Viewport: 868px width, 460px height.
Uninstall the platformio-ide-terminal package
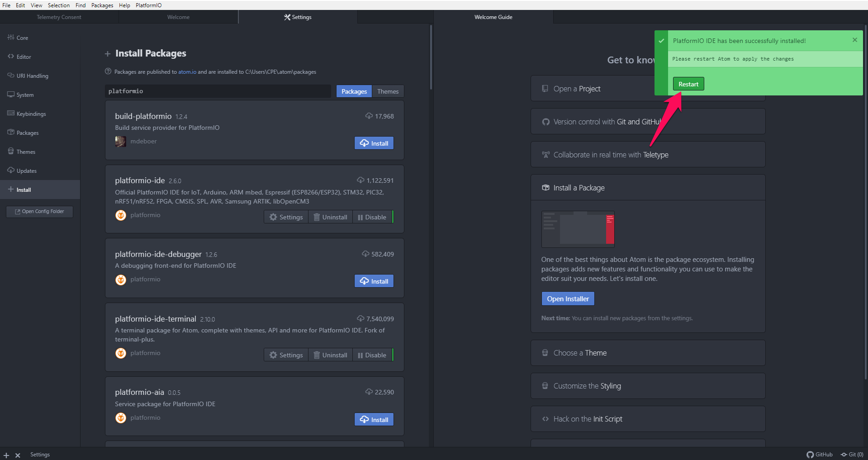click(331, 355)
